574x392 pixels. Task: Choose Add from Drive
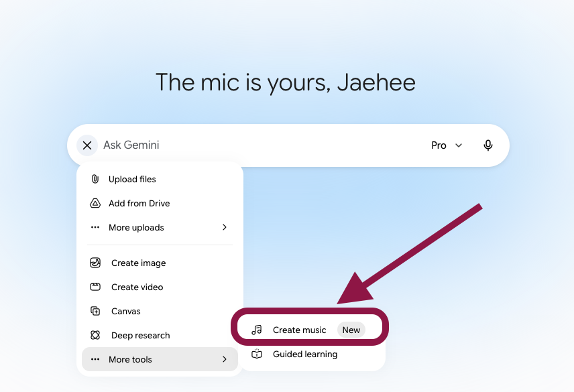coord(160,203)
